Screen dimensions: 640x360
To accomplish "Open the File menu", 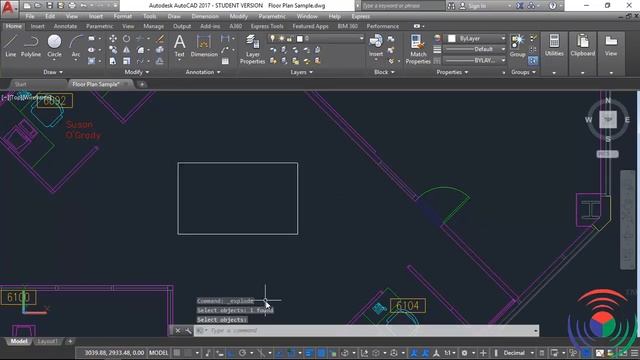I will pos(30,16).
